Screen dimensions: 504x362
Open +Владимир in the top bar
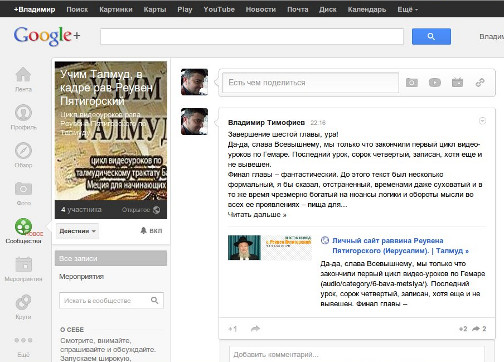(34, 9)
